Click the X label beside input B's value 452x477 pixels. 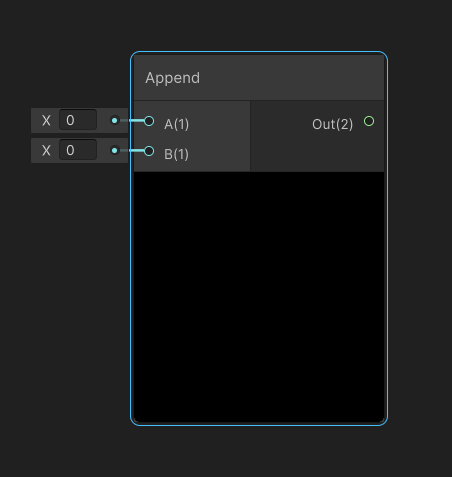(x=46, y=151)
